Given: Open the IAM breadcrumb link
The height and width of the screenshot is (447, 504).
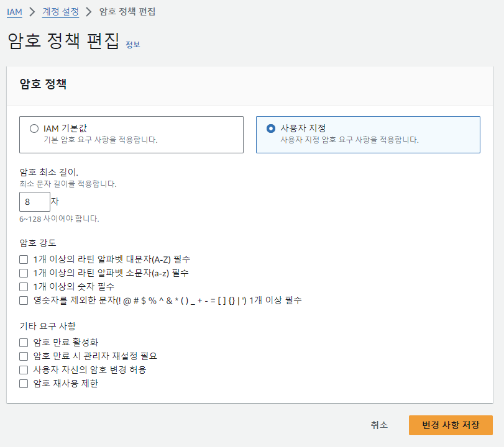Looking at the screenshot, I should [x=14, y=12].
